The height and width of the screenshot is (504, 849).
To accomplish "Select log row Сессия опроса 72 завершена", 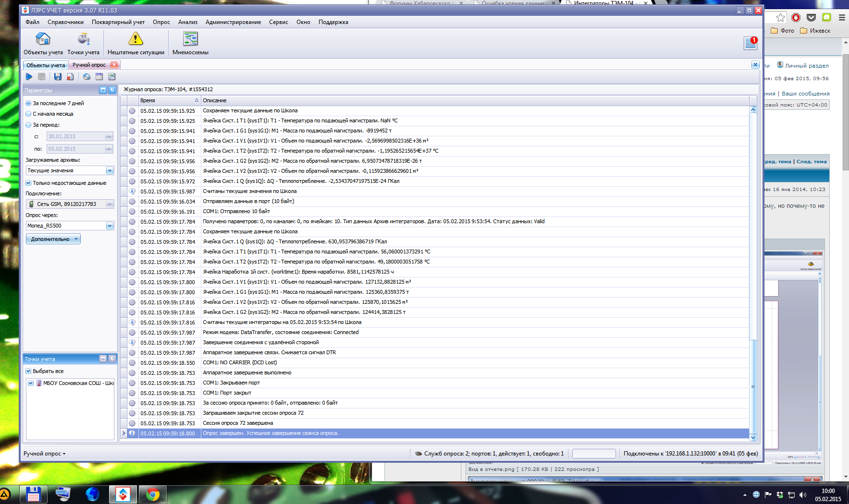I will click(x=435, y=423).
